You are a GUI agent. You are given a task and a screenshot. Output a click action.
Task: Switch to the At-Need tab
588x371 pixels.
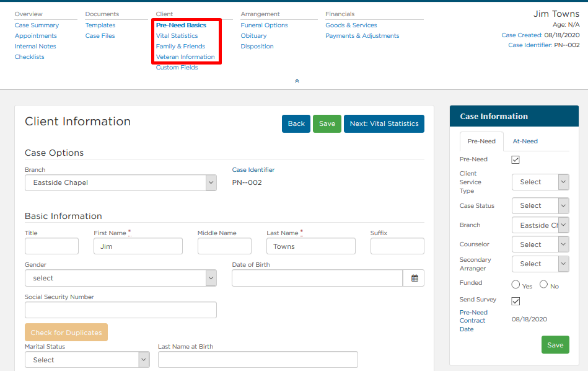525,141
